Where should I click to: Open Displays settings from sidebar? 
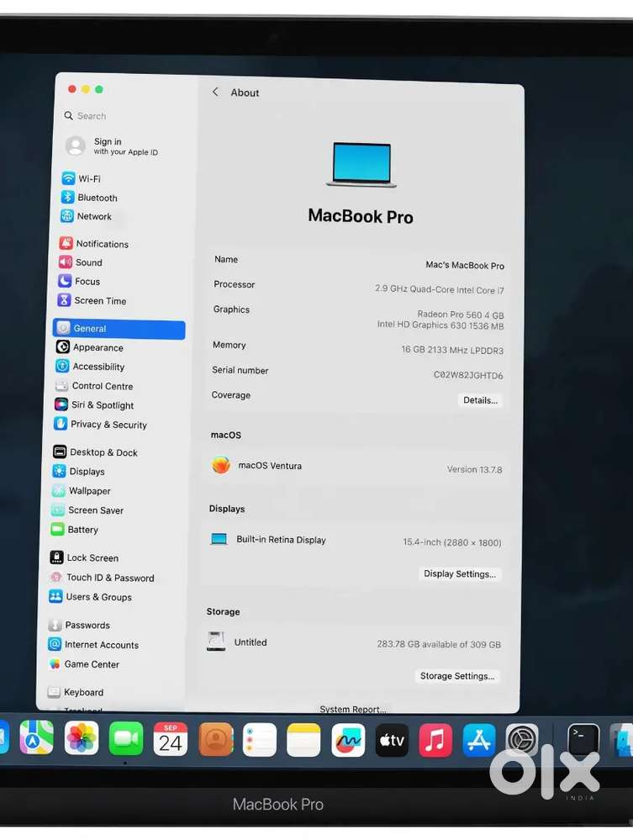coord(79,472)
